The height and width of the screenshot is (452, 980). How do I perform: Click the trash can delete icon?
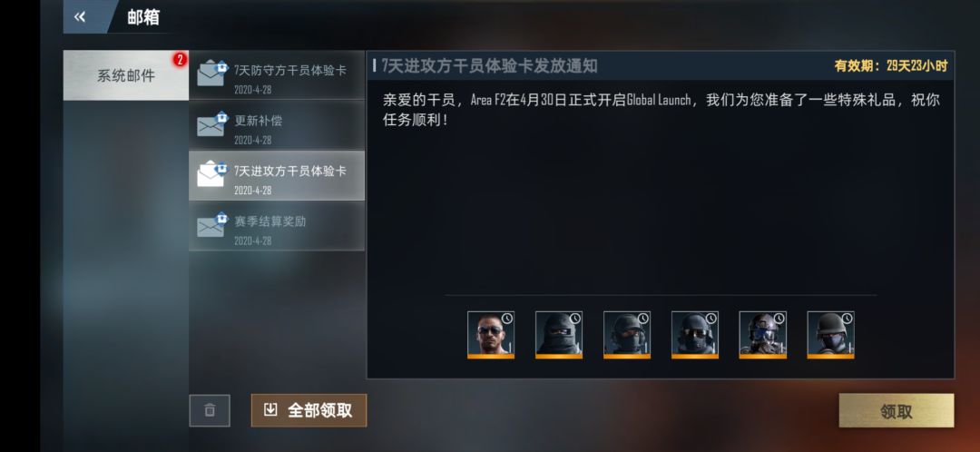click(210, 410)
